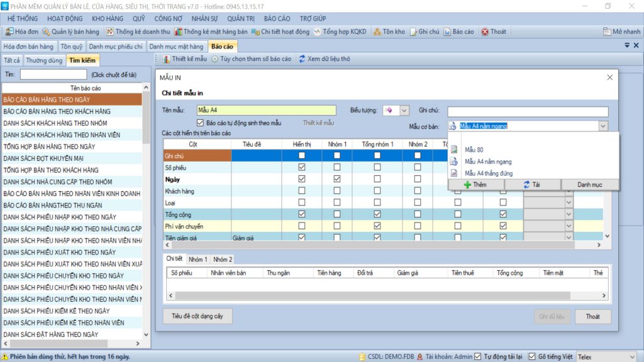The width and height of the screenshot is (644, 362).
Task: Click the red Thoát toolbar icon
Action: click(x=494, y=31)
